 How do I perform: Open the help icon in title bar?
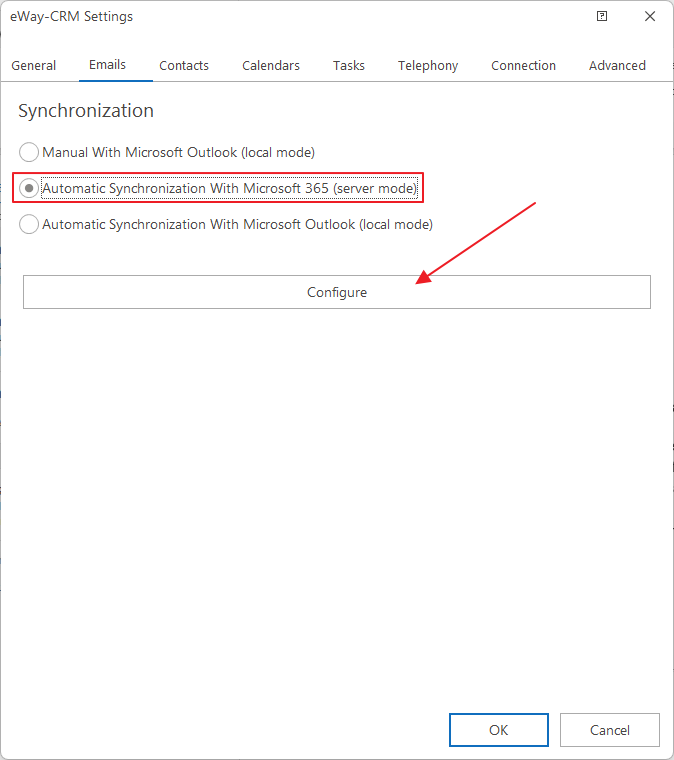[602, 16]
